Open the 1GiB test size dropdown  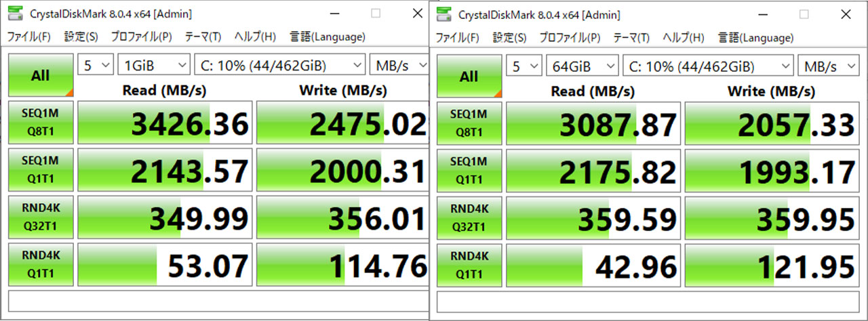tap(154, 65)
